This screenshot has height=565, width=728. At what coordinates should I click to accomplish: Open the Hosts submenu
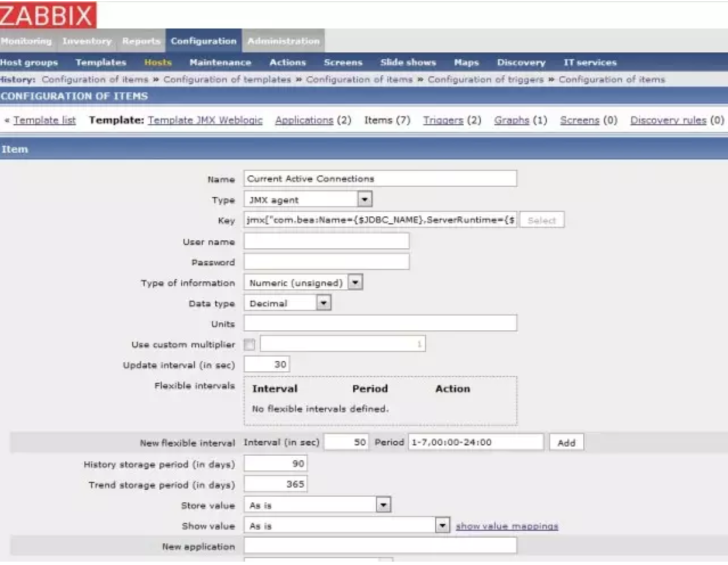click(158, 62)
